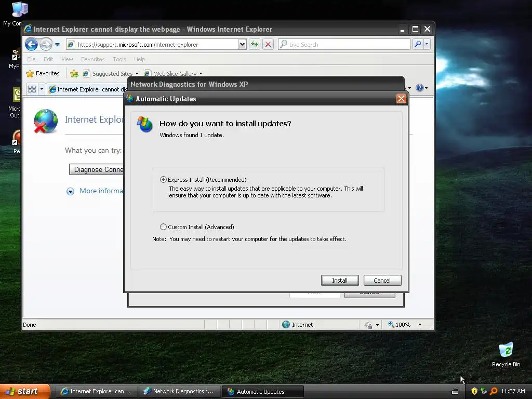Click the Refresh icon in Internet Explorer
532x399 pixels.
(255, 44)
